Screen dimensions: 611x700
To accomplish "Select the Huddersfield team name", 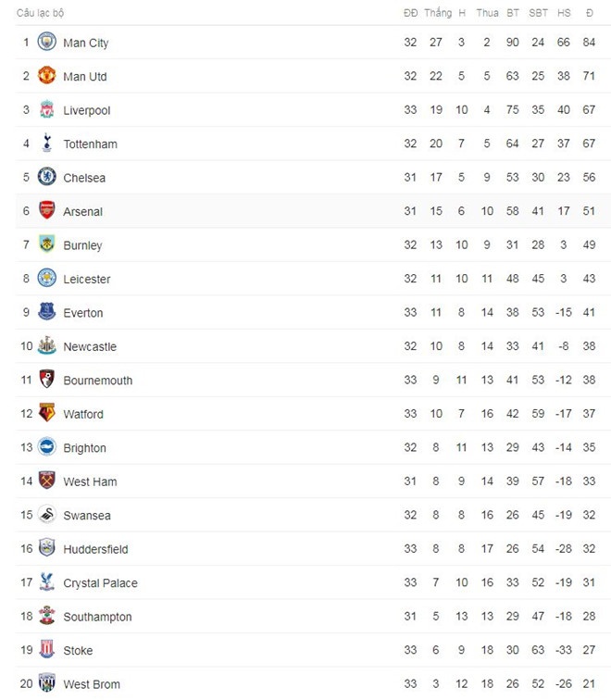I will 95,549.
